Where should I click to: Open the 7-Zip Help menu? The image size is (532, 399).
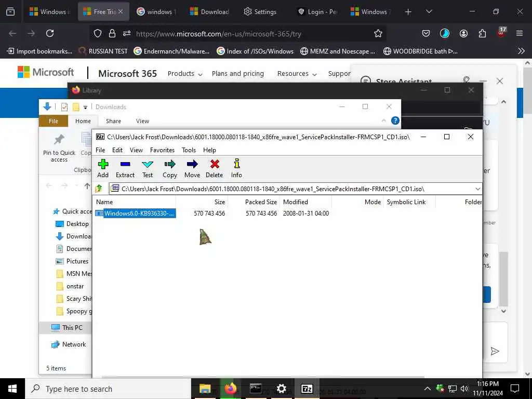(x=209, y=150)
